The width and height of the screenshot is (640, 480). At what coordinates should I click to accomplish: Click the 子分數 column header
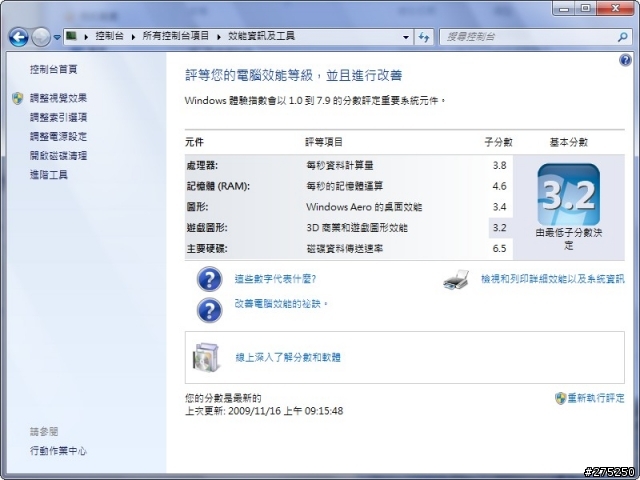tap(498, 142)
